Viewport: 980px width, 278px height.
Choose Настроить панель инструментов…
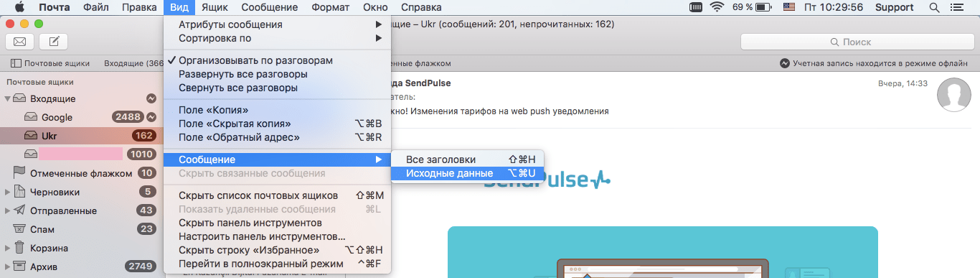click(x=278, y=236)
